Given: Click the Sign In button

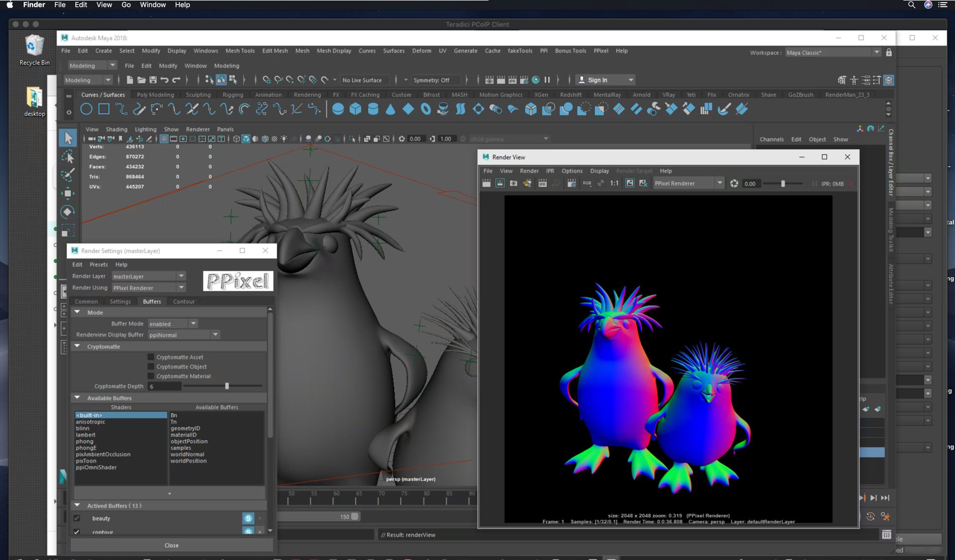Looking at the screenshot, I should 605,80.
